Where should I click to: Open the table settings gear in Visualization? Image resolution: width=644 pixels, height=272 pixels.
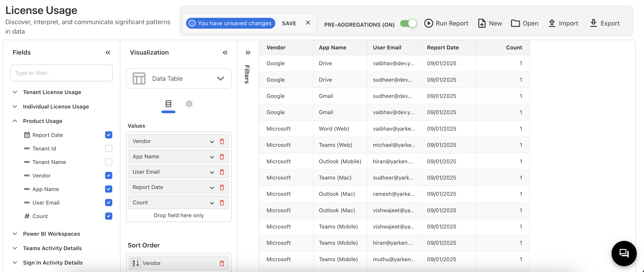pyautogui.click(x=189, y=104)
